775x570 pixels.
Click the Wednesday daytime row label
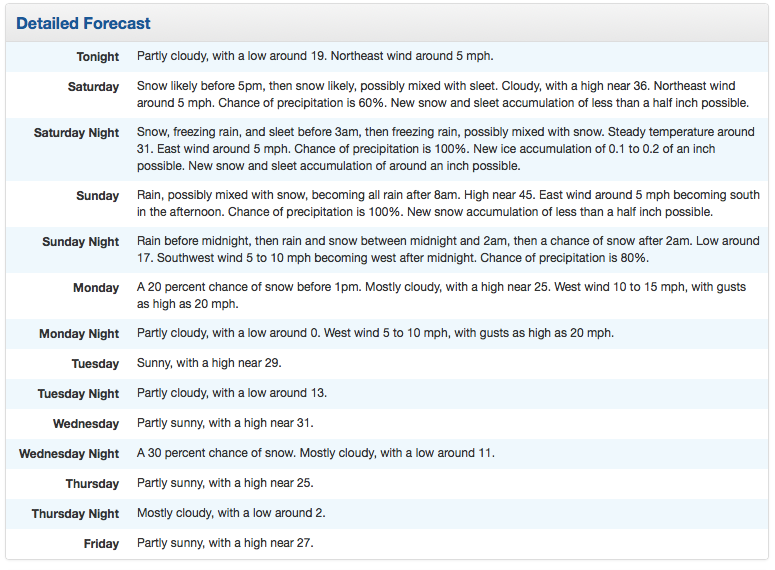86,424
